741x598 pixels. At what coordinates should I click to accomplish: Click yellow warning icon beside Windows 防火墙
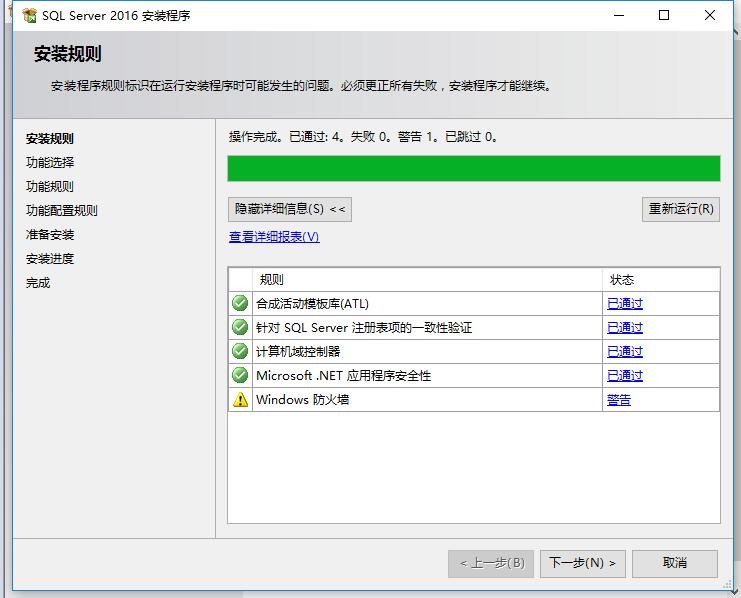point(240,399)
